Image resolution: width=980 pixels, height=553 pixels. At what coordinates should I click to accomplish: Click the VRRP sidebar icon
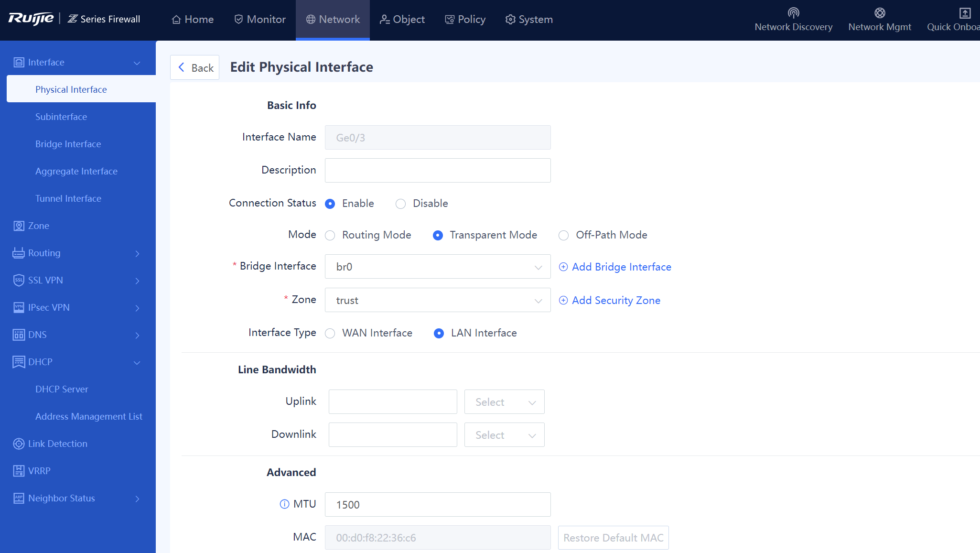[19, 471]
